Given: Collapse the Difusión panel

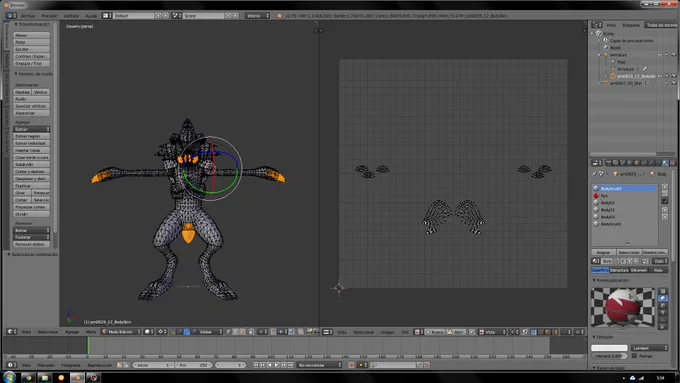Looking at the screenshot, I should point(594,337).
